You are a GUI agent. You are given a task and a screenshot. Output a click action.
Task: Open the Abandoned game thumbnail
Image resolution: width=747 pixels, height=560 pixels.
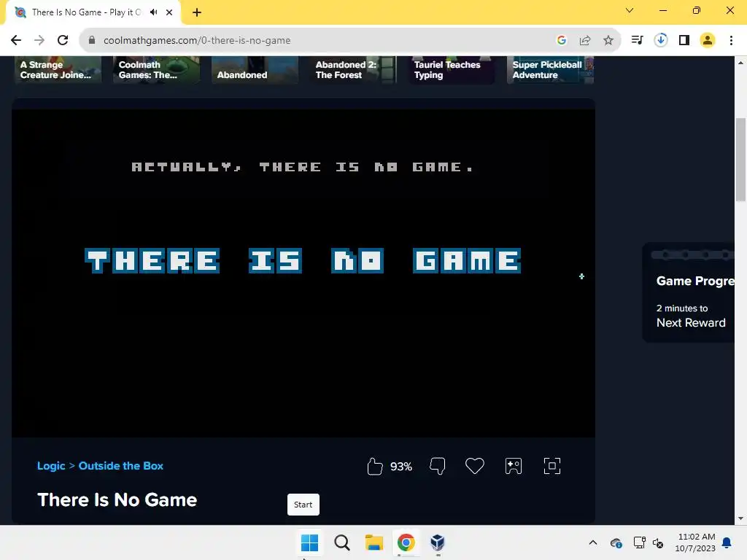[x=255, y=70]
